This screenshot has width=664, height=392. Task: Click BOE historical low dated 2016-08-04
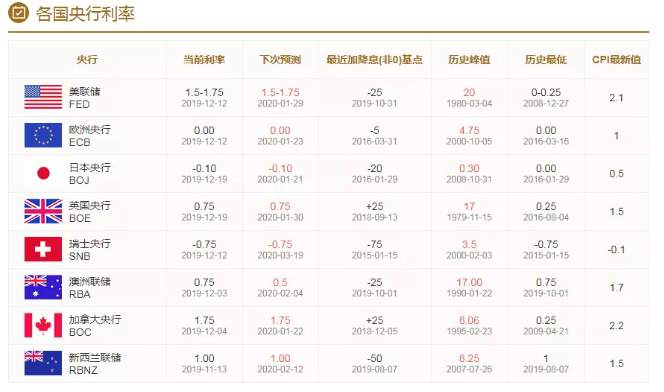pos(546,211)
